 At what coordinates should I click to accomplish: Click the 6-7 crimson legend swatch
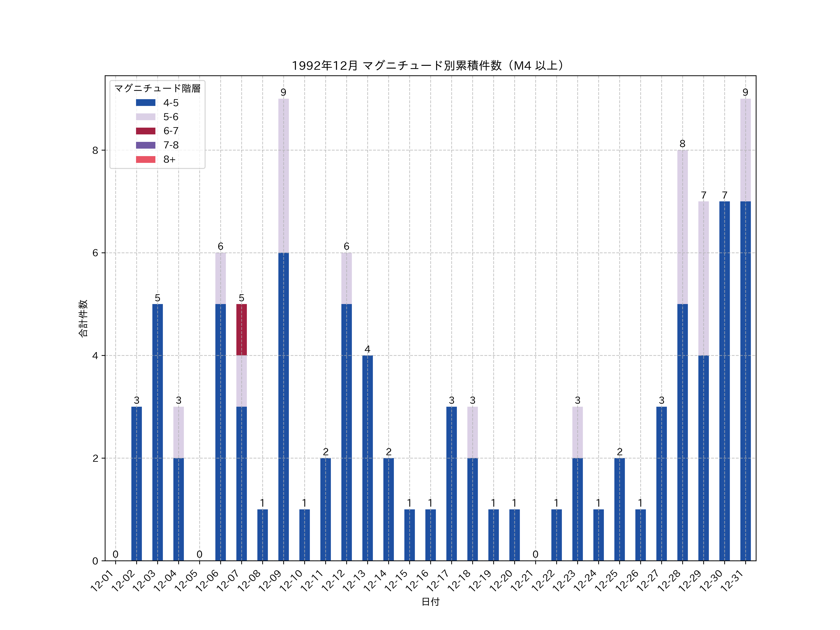pos(145,131)
